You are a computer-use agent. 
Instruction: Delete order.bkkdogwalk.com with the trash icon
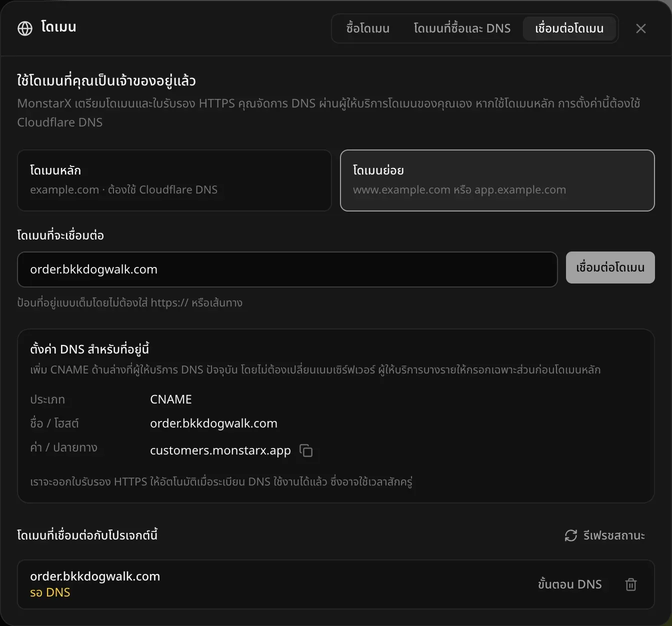tap(631, 584)
